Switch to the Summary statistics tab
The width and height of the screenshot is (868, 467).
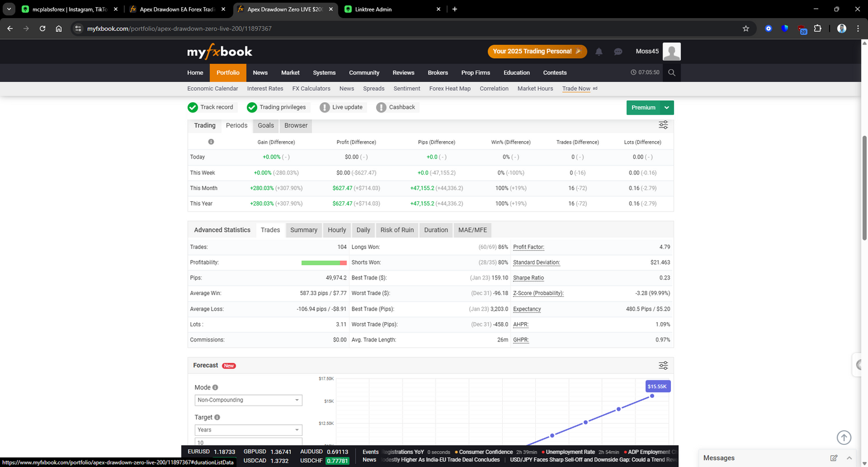tap(304, 230)
